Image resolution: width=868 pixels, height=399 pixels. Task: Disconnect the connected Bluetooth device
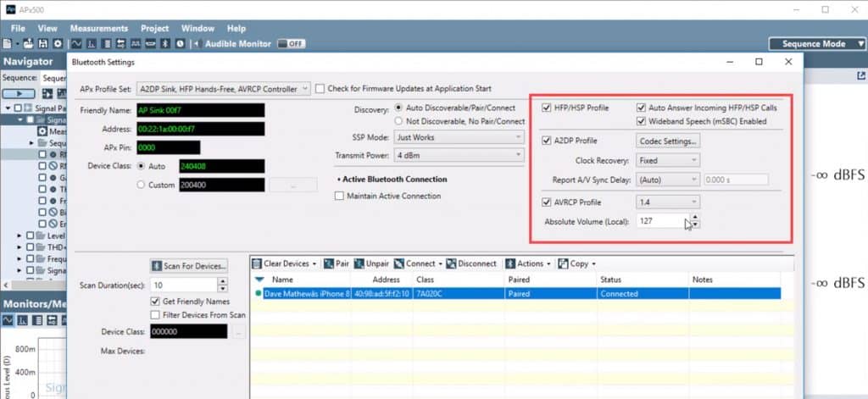point(473,263)
